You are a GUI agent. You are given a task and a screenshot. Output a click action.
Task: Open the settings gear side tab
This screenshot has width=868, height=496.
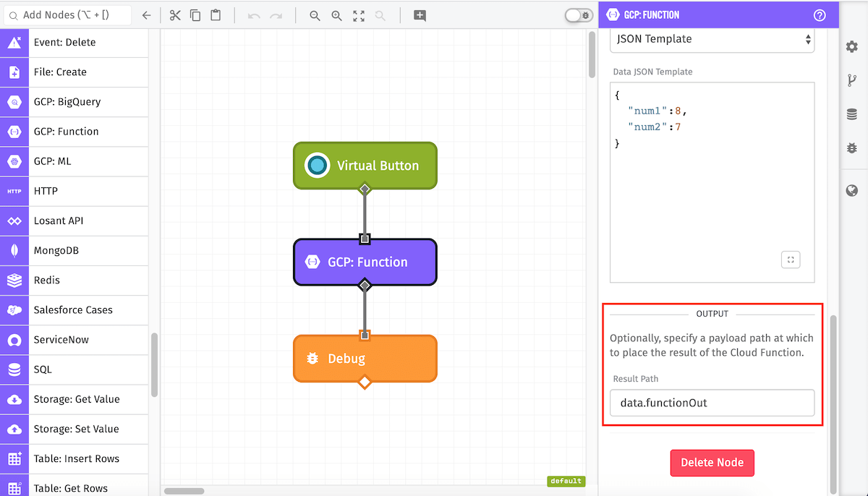pyautogui.click(x=852, y=47)
